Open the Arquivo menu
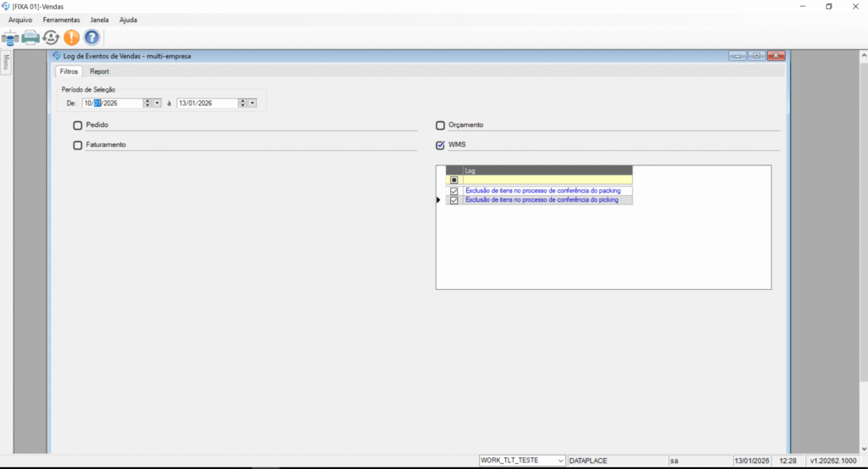Image resolution: width=868 pixels, height=469 pixels. click(20, 20)
